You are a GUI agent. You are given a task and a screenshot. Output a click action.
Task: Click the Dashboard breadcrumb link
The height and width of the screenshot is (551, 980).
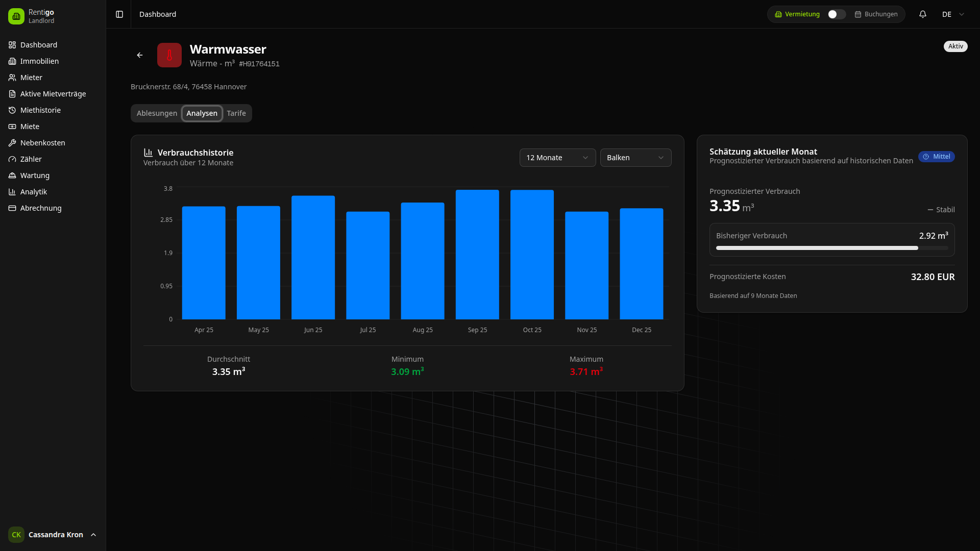tap(158, 14)
